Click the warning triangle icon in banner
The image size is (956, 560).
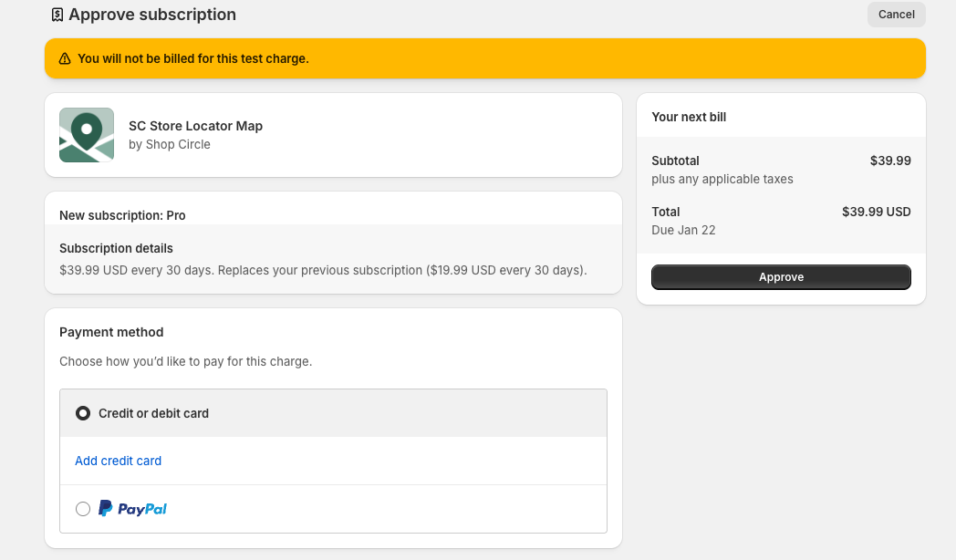coord(65,59)
